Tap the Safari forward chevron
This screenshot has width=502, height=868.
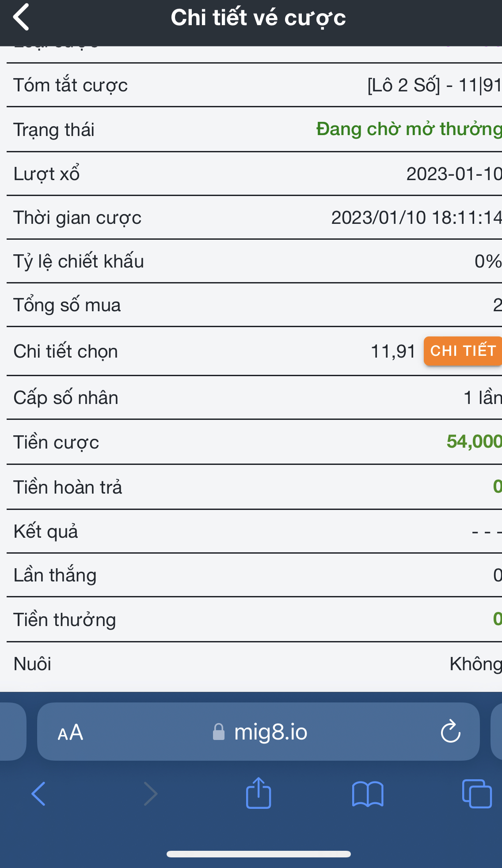coord(151,793)
